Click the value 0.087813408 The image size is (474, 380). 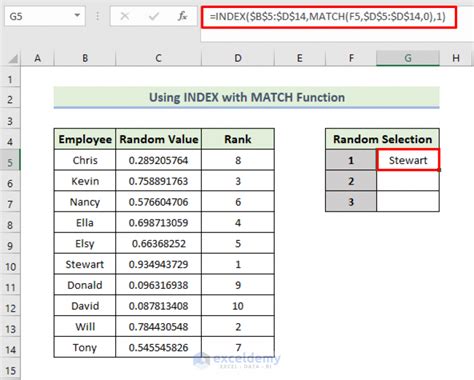coord(159,306)
